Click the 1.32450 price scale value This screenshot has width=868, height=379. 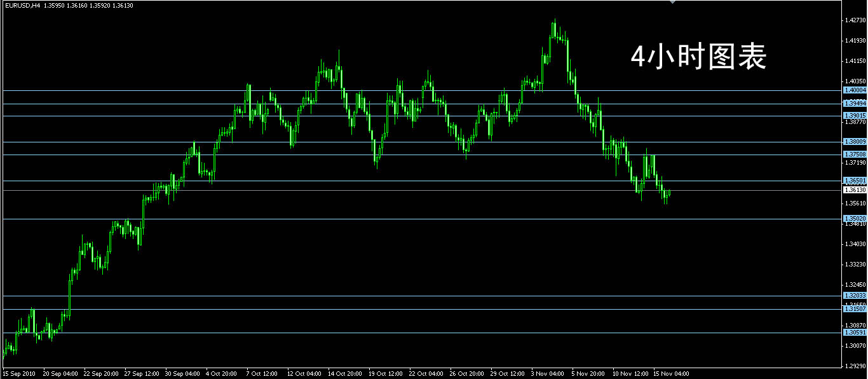(855, 284)
